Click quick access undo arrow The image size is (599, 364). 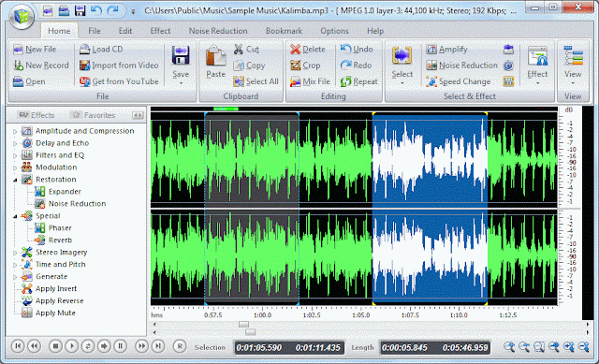coord(96,10)
